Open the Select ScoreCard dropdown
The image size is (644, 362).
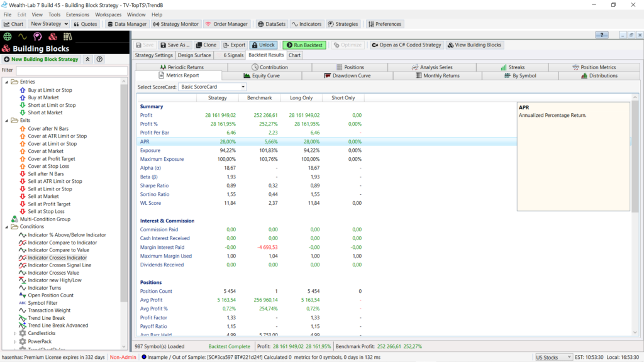coord(213,87)
